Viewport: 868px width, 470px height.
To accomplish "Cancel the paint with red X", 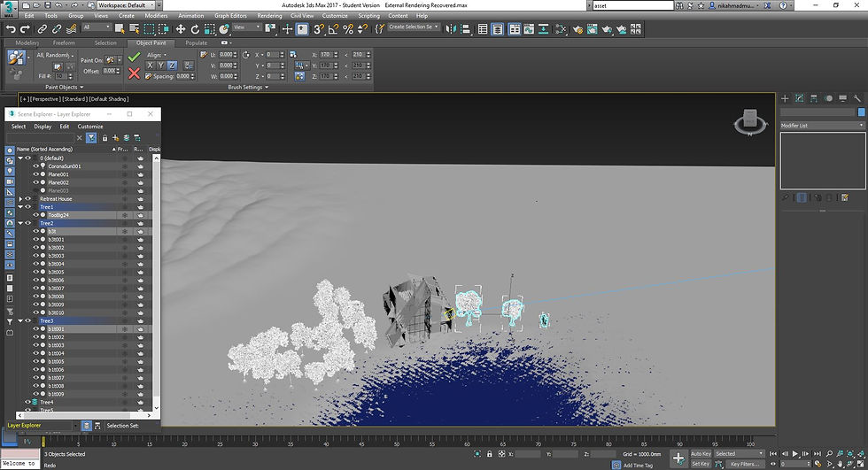I will point(134,73).
